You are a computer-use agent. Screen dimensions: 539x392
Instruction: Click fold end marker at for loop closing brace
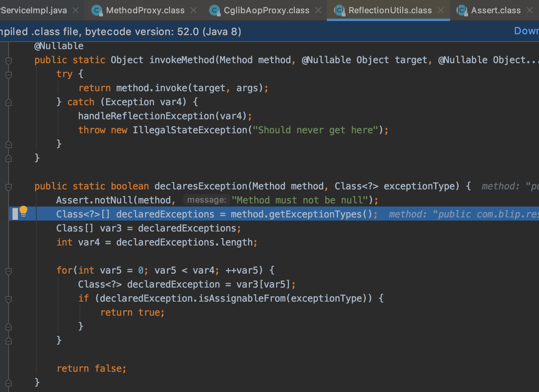tap(9, 341)
